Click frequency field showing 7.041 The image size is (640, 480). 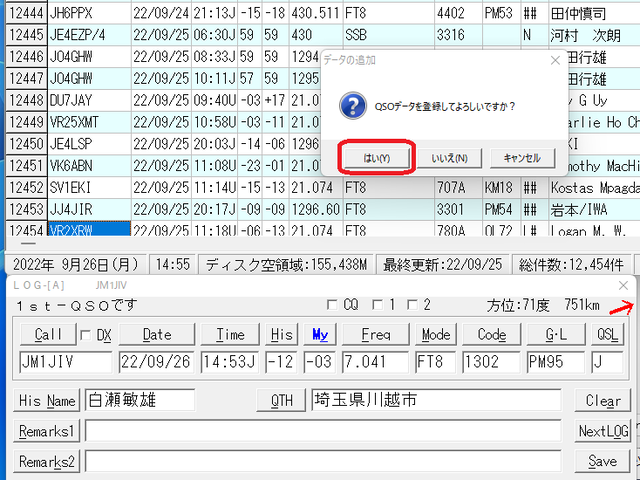point(376,362)
